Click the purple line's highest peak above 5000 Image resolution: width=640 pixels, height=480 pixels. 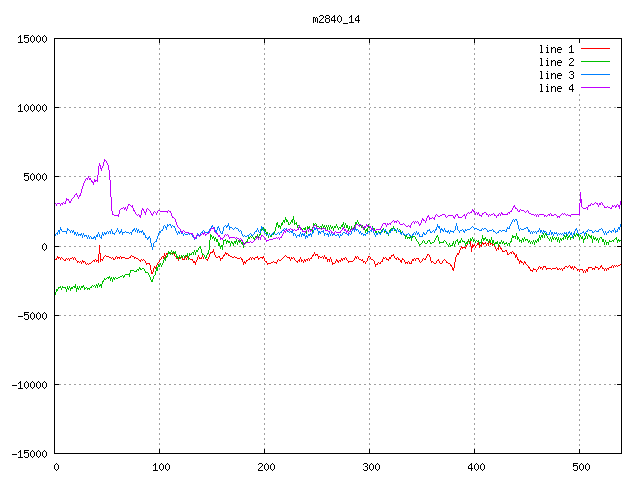click(104, 160)
